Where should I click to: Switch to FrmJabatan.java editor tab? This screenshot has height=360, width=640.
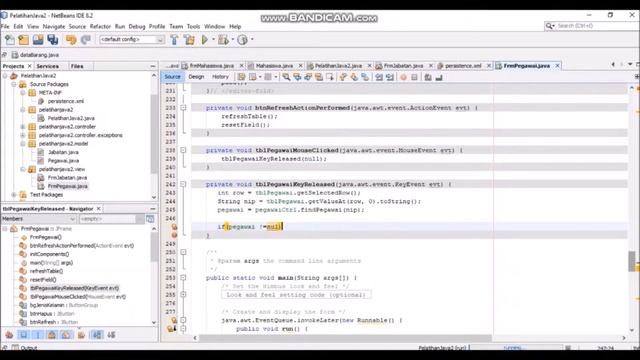[403, 66]
